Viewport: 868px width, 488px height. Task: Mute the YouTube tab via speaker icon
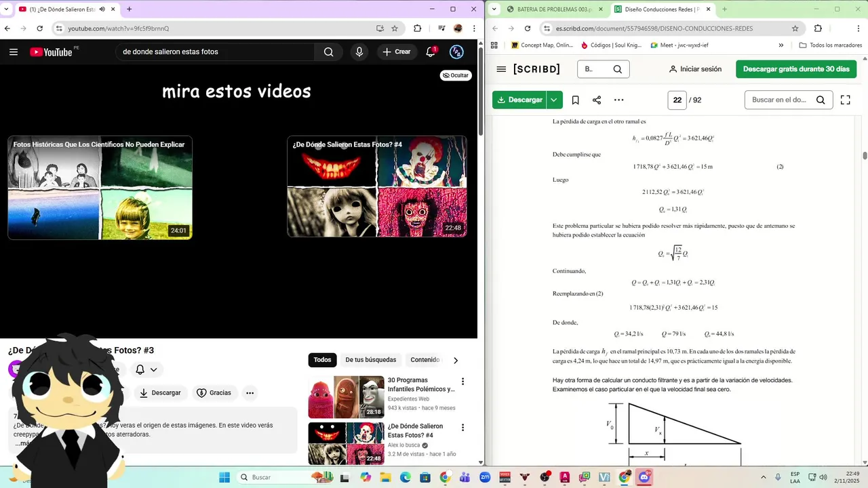102,9
